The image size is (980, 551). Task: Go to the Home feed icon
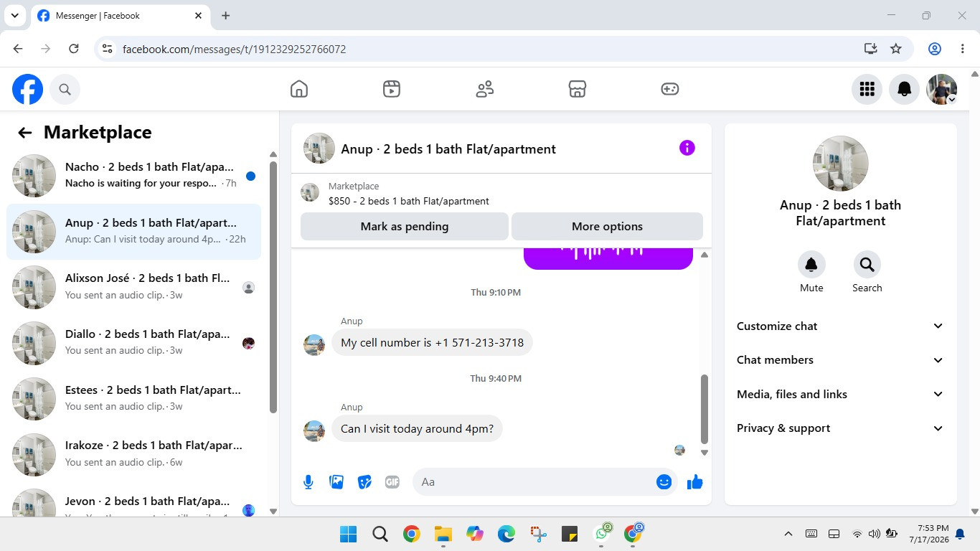point(299,89)
